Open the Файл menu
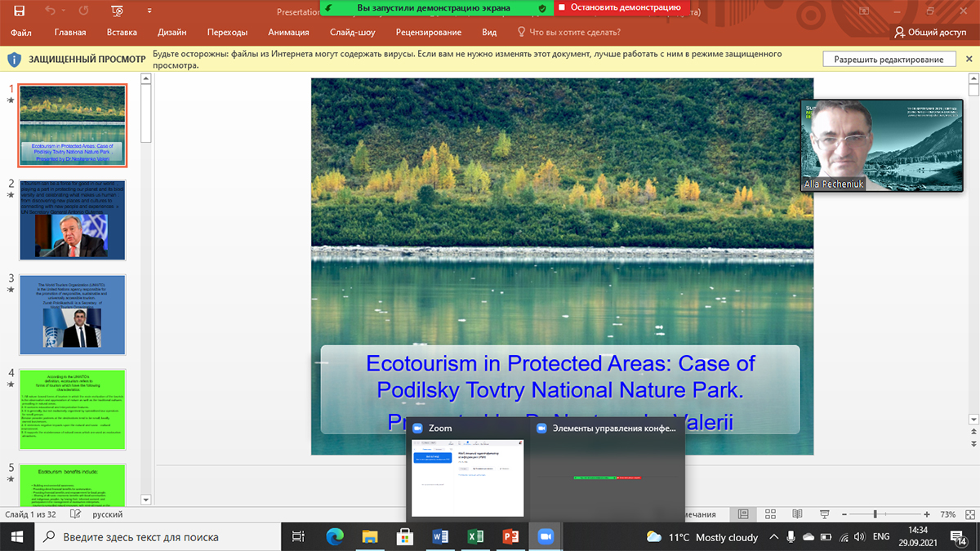The height and width of the screenshot is (551, 980). 21,32
